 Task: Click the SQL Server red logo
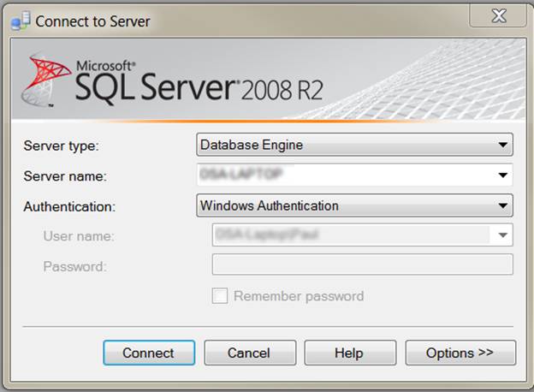pyautogui.click(x=46, y=80)
